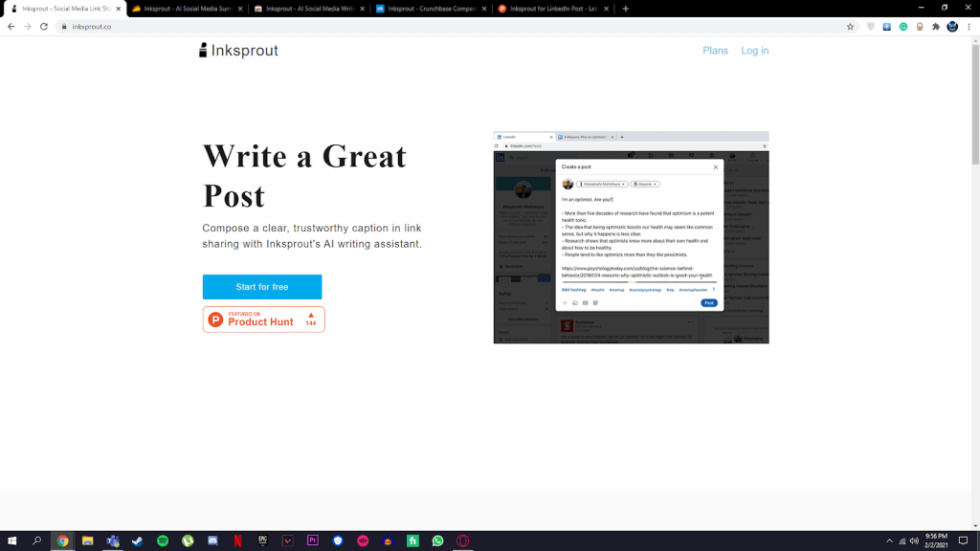Show hidden system tray icons chevron

[889, 541]
